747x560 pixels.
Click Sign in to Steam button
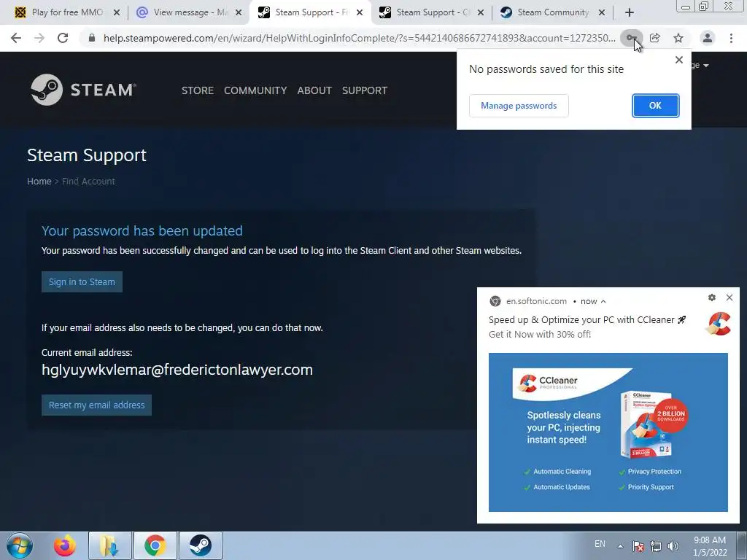tap(82, 282)
